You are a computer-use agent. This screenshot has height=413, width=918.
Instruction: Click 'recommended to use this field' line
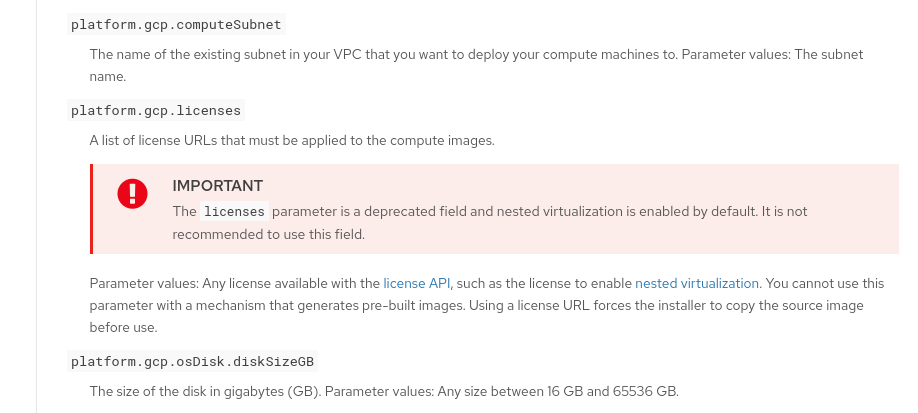click(x=268, y=235)
